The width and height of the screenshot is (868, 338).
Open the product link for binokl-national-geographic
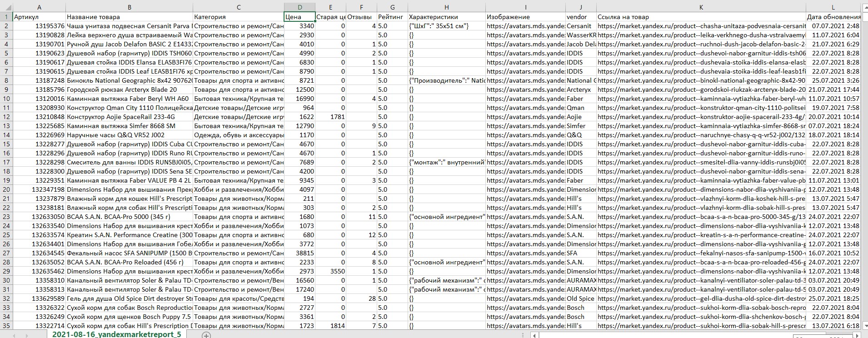(x=701, y=80)
